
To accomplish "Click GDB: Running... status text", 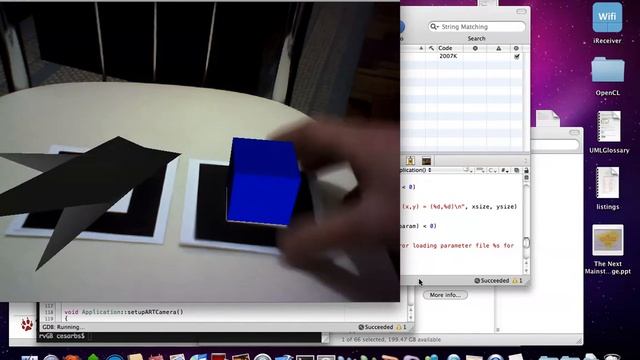I will point(63,327).
